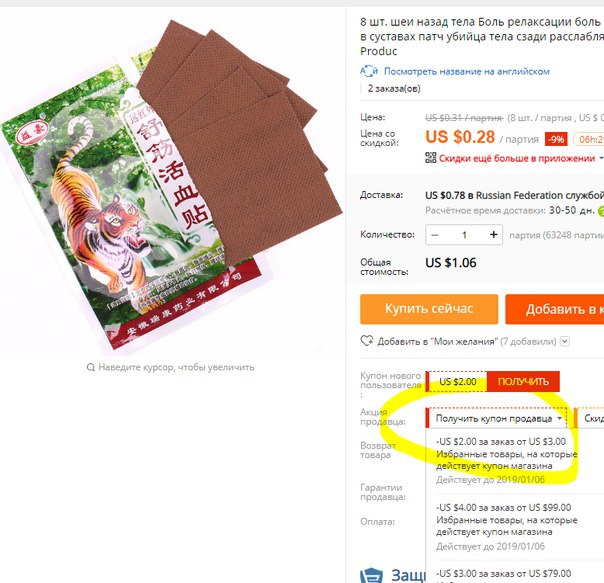Decrease quantity with the minus button

point(435,235)
